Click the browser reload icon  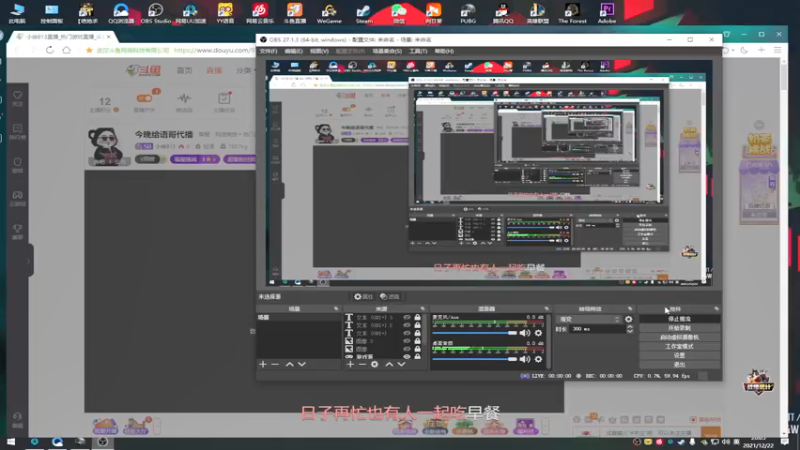[x=49, y=50]
